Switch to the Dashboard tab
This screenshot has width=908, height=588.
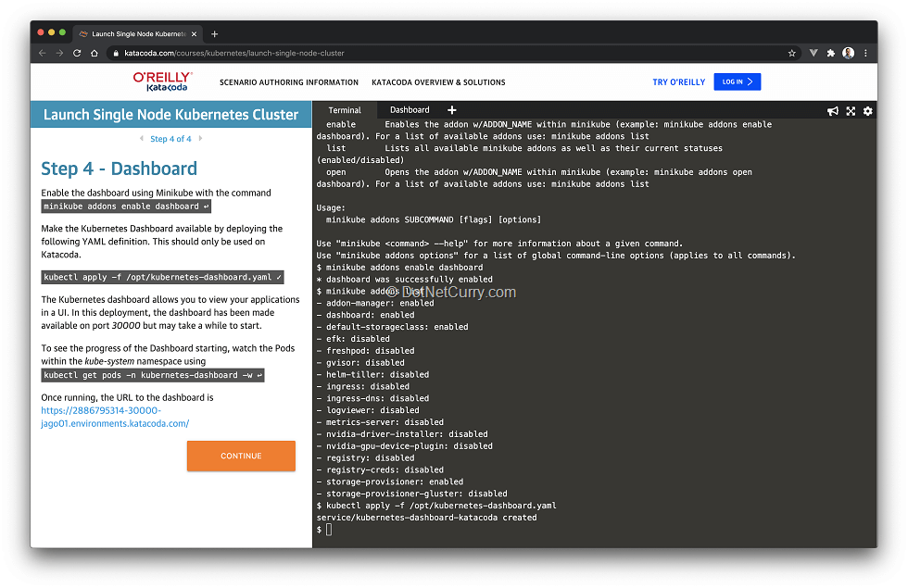[410, 110]
